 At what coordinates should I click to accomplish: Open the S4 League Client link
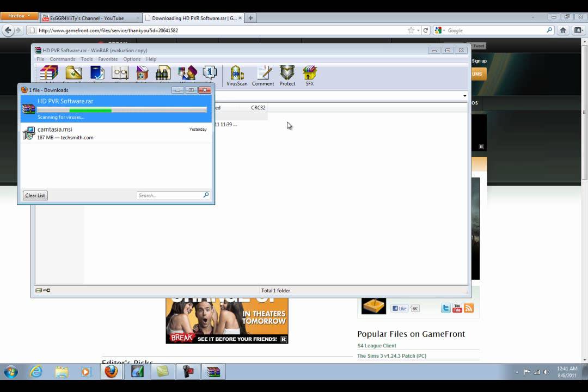[x=377, y=346]
